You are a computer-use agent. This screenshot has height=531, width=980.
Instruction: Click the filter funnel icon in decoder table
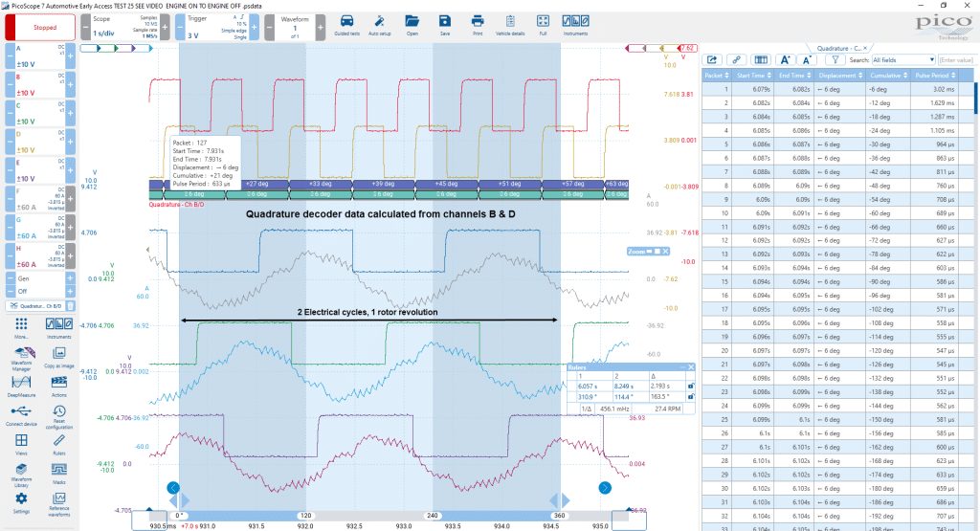835,60
